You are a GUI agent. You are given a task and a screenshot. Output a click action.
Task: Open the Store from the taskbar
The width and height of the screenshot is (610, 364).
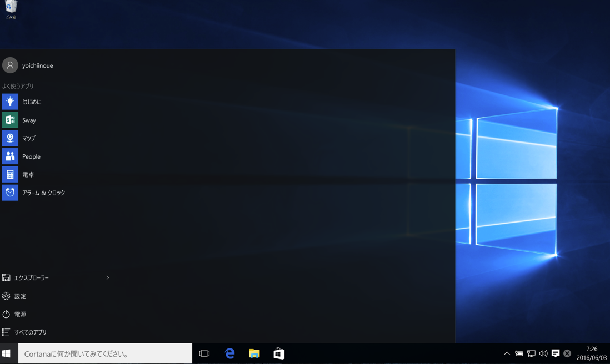tap(279, 353)
